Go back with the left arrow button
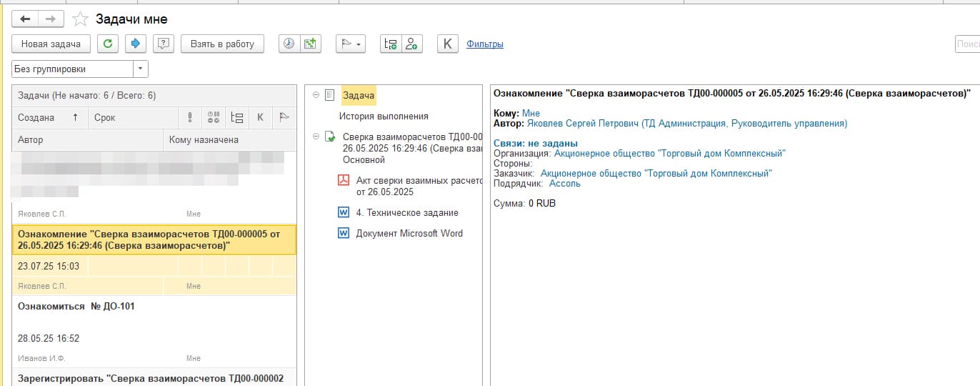The image size is (980, 386). 25,19
